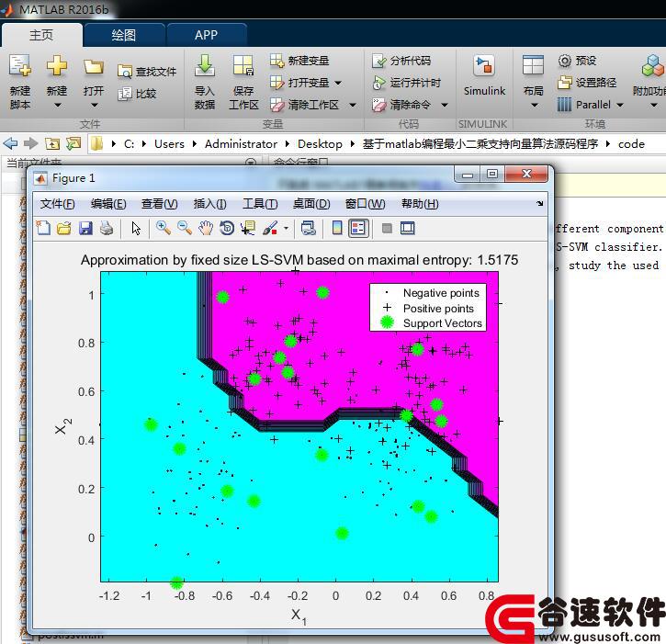
Task: Expand Open Variable (打开变量) dropdown
Action: pos(338,83)
